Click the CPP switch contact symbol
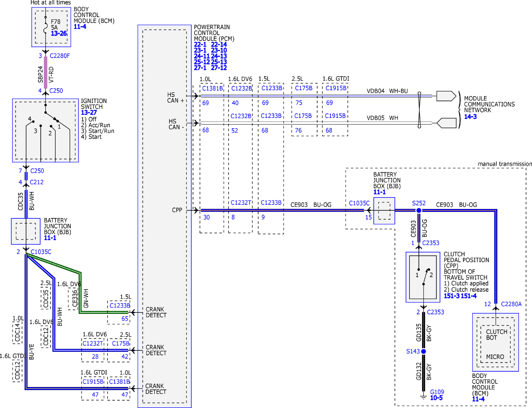The height and width of the screenshot is (408, 532). click(x=424, y=276)
